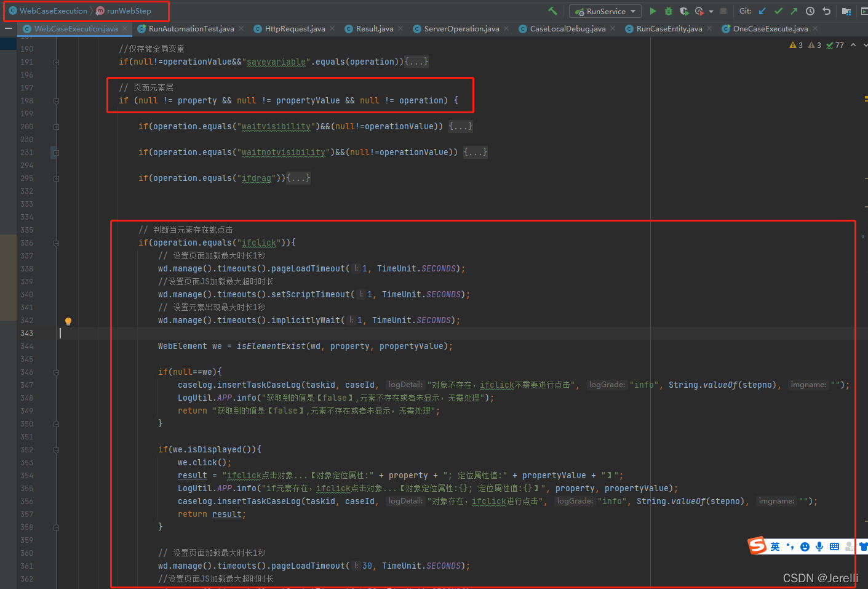Open Project Structure folder icon
This screenshot has width=868, height=589.
(846, 11)
